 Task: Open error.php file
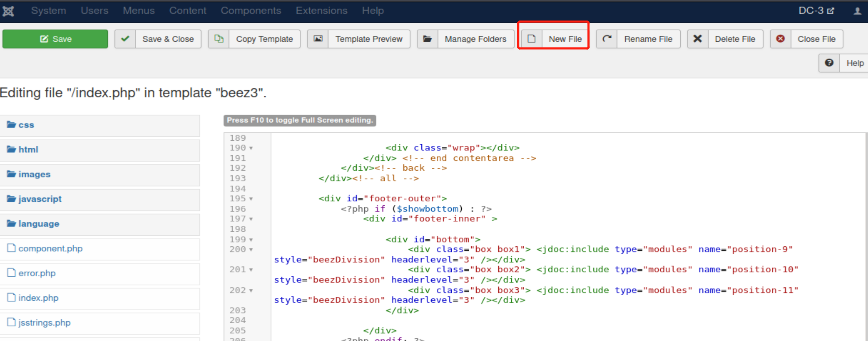point(100,274)
